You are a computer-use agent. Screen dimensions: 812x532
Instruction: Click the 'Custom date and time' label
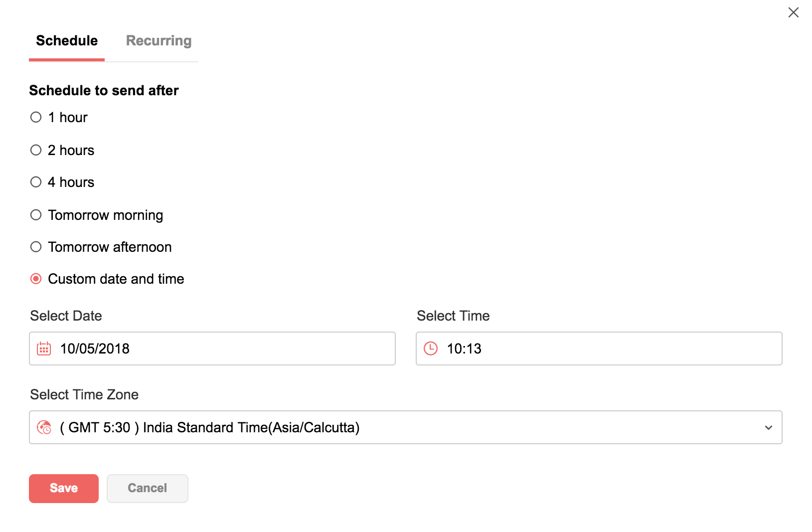(x=116, y=279)
